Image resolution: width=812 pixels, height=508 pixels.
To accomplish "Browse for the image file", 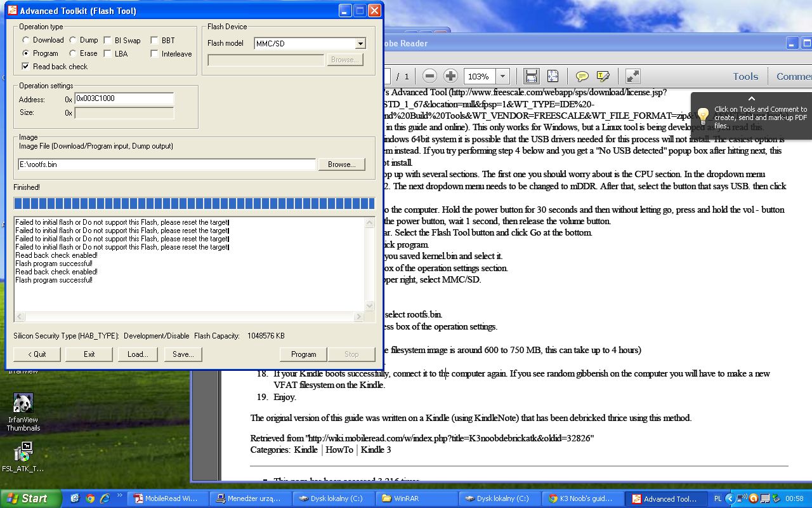I will point(341,164).
